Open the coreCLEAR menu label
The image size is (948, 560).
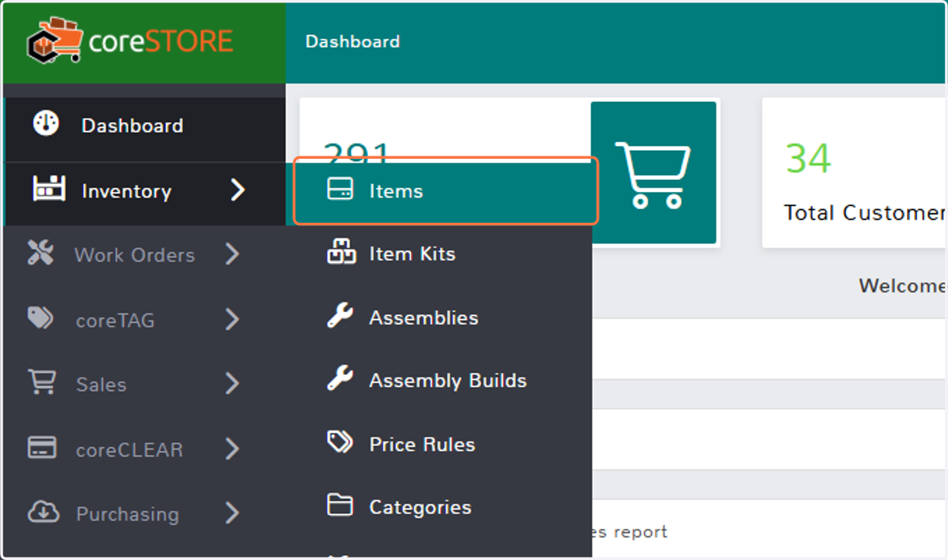click(x=130, y=450)
